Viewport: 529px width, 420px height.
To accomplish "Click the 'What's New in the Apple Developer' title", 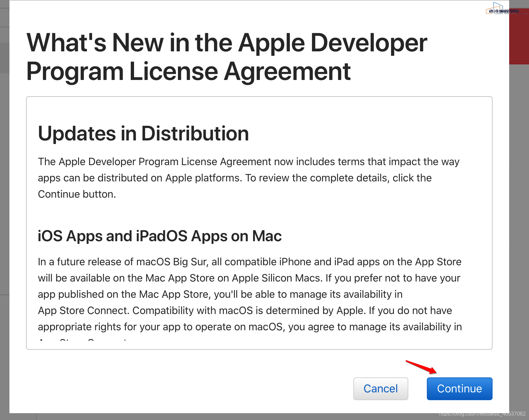I will (x=227, y=57).
